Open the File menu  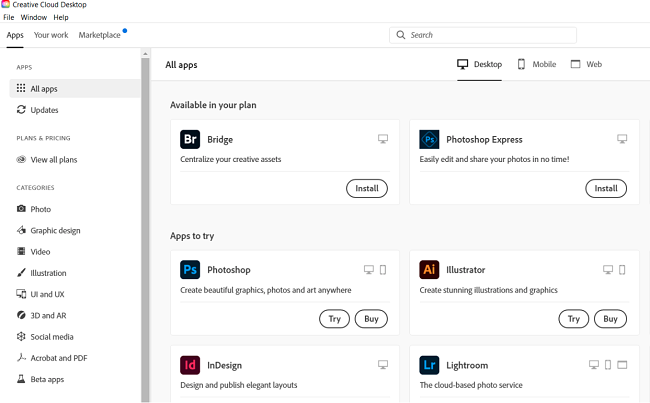point(9,17)
